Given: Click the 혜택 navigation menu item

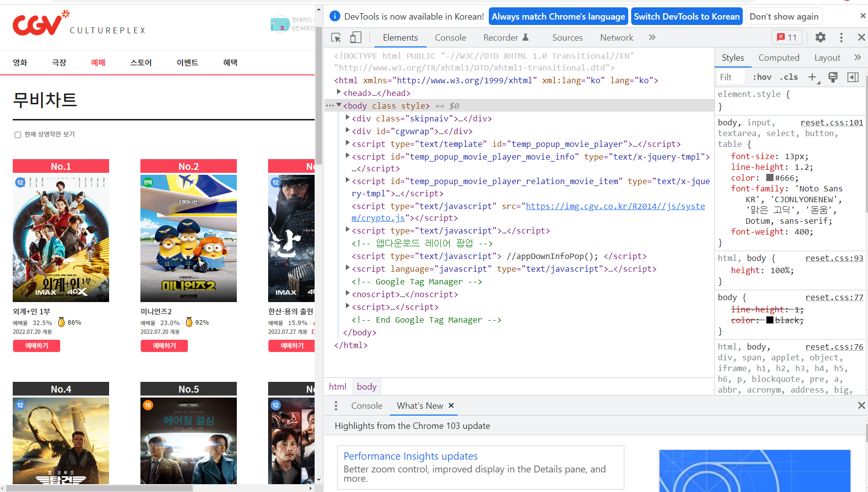Looking at the screenshot, I should pos(230,63).
